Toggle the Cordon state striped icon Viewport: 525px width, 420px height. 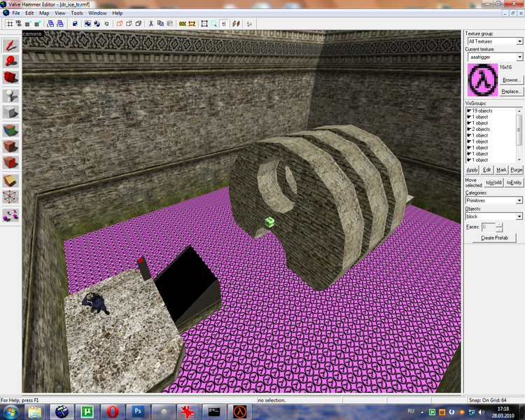183,23
